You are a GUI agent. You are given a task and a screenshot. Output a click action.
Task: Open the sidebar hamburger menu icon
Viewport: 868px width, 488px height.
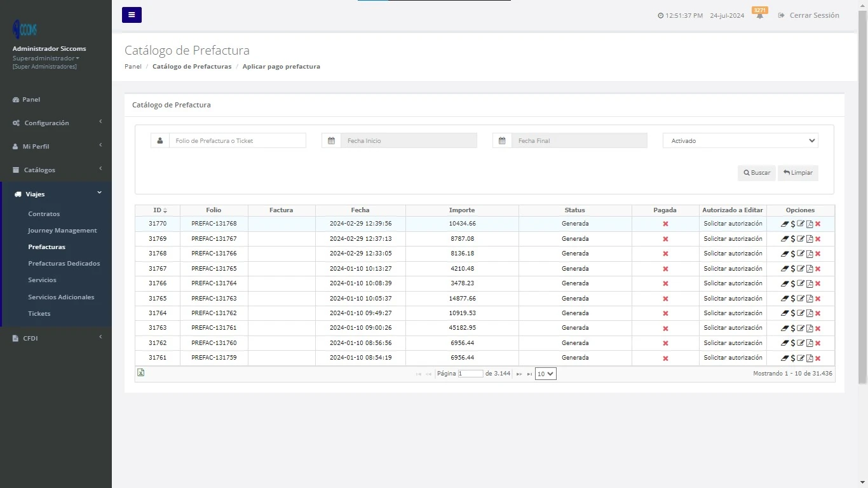click(x=132, y=15)
